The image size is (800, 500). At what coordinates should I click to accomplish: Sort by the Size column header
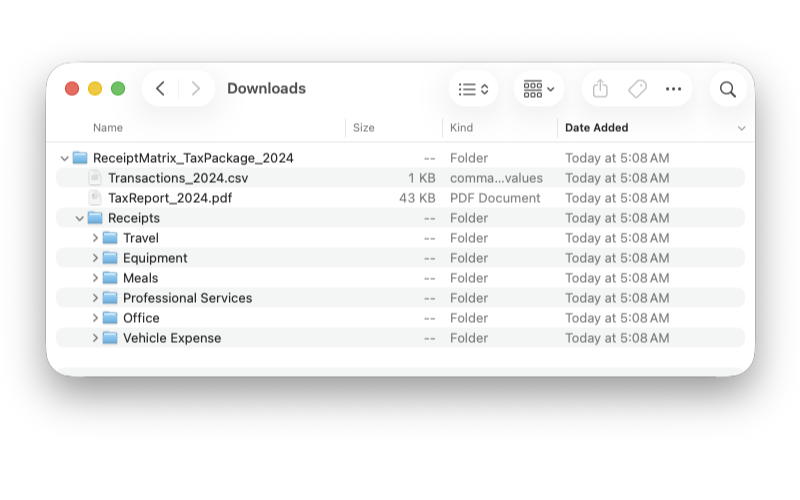point(364,128)
